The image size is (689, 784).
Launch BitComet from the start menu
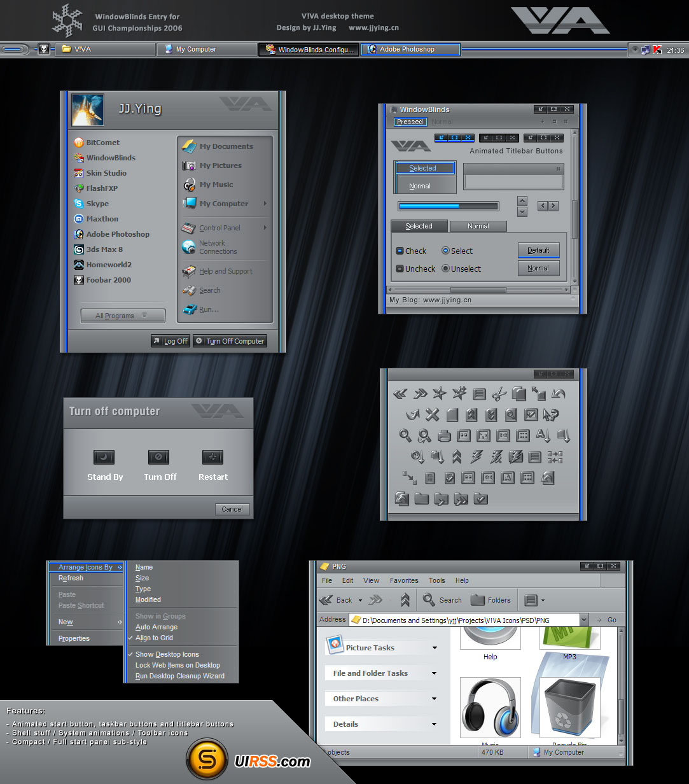[97, 143]
